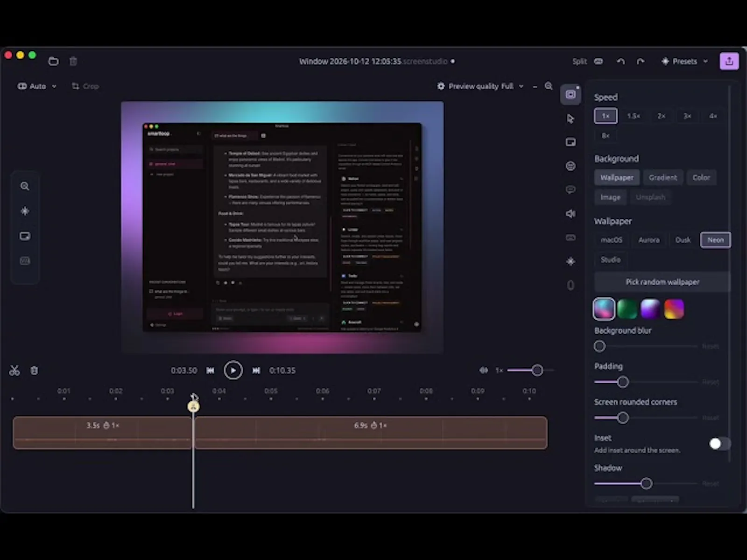Open the webcam face sidebar icon
Image resolution: width=747 pixels, height=560 pixels.
coord(571,166)
